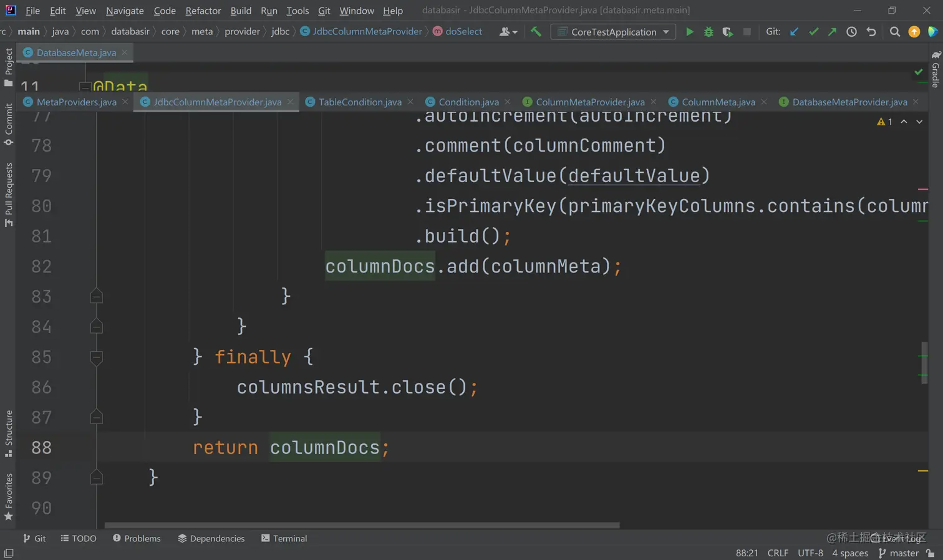This screenshot has width=943, height=560.
Task: Toggle tool window bars via bottom-left corner icon
Action: point(9,553)
